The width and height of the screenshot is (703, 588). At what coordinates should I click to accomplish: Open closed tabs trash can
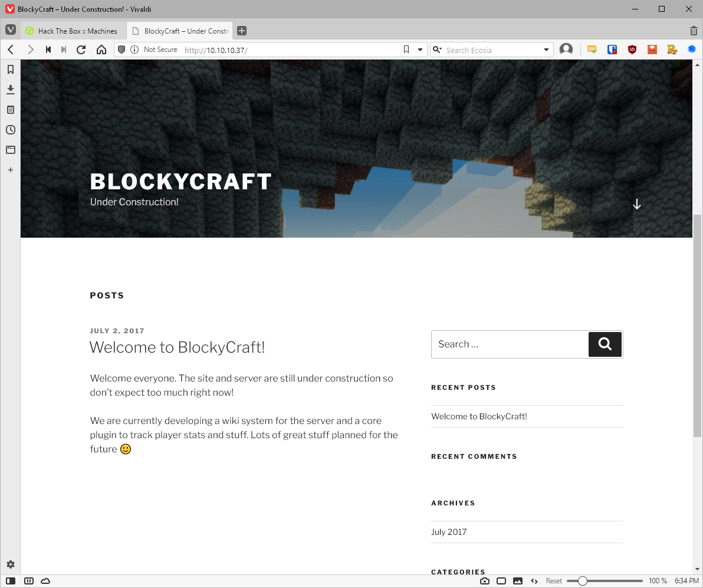coord(694,31)
